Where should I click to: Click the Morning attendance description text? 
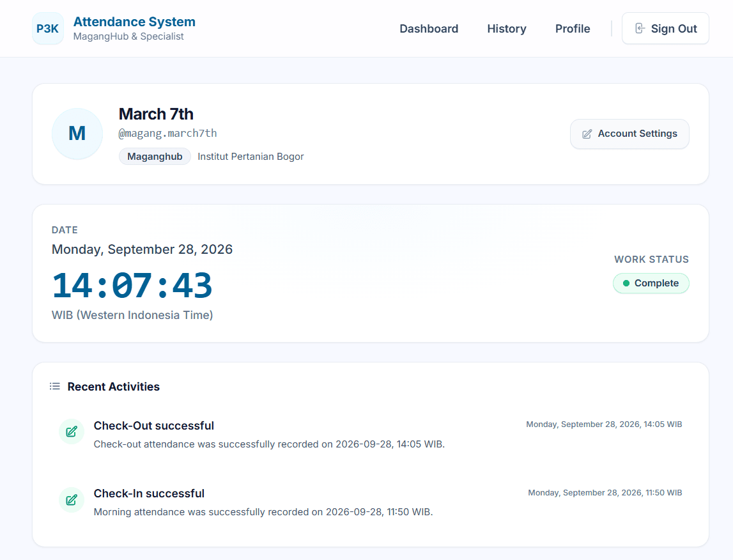pyautogui.click(x=263, y=512)
